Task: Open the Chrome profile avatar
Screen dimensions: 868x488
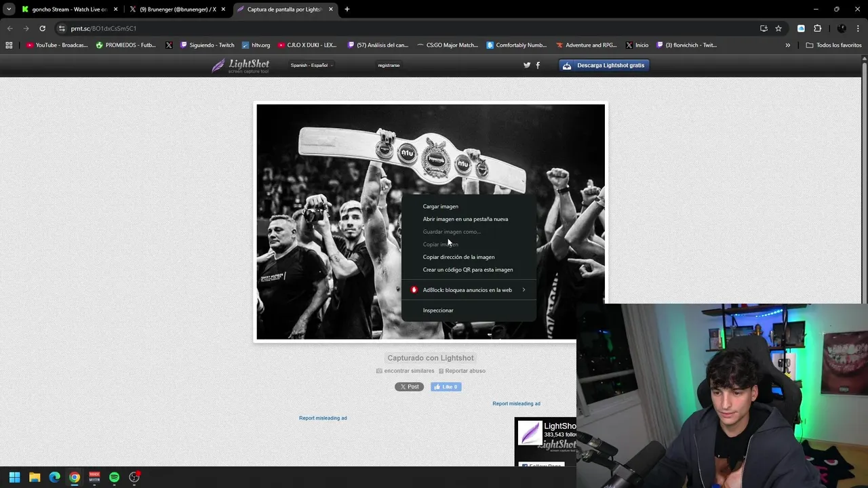Action: (x=842, y=28)
